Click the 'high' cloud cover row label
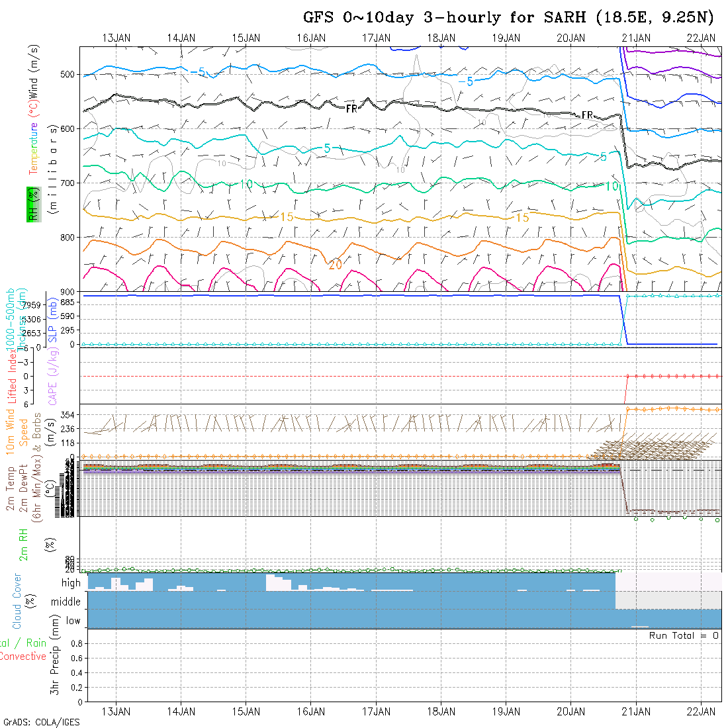 point(71,583)
